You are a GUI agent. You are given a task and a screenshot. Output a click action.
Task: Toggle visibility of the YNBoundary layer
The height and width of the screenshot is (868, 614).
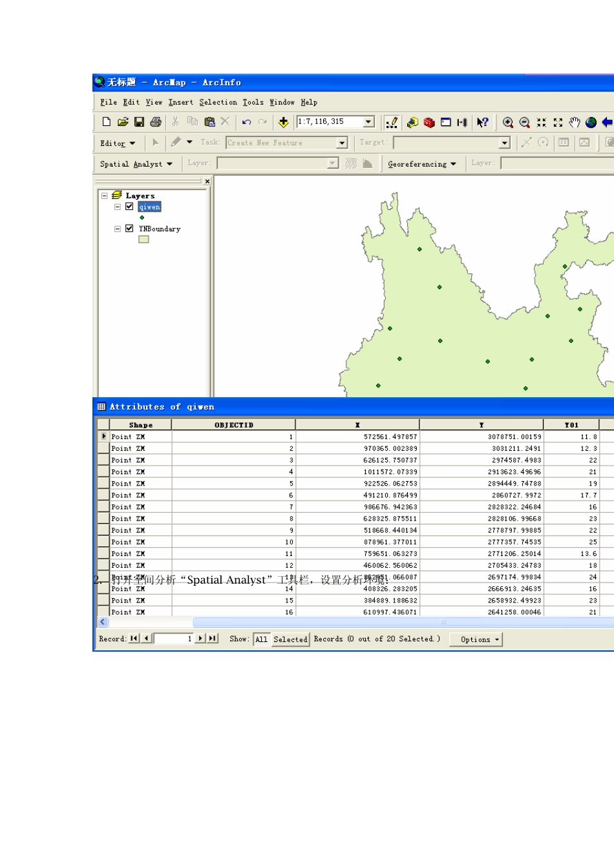coord(129,229)
